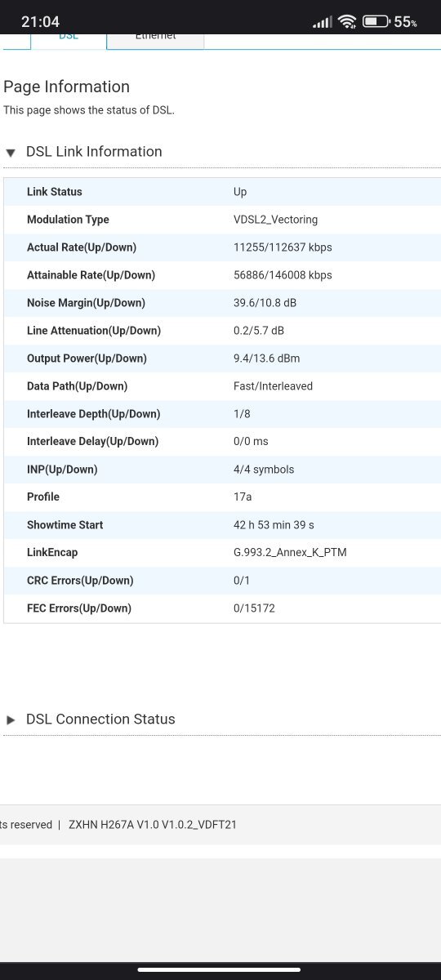The width and height of the screenshot is (441, 980).
Task: Click the LinkEncap G.993.2_Annex_K_PTM value
Action: [290, 553]
